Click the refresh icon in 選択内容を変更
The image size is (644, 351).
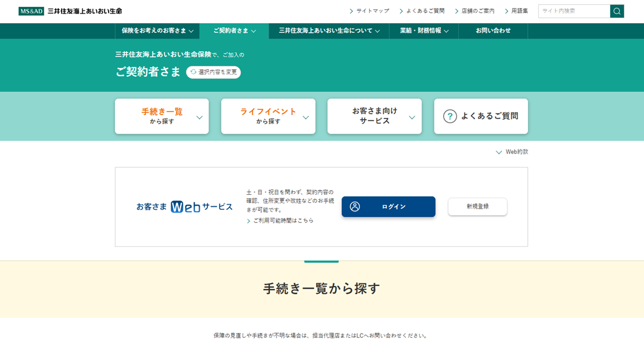193,72
